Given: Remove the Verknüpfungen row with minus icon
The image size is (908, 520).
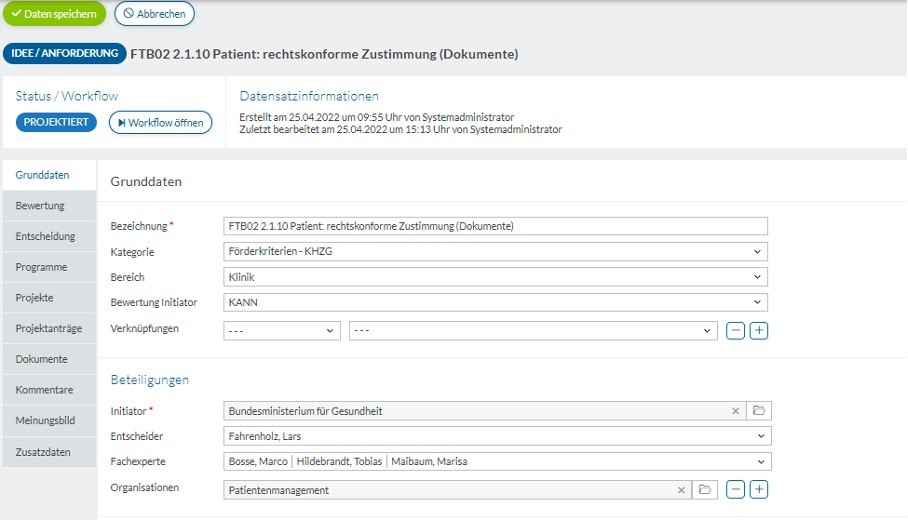Looking at the screenshot, I should pos(735,331).
